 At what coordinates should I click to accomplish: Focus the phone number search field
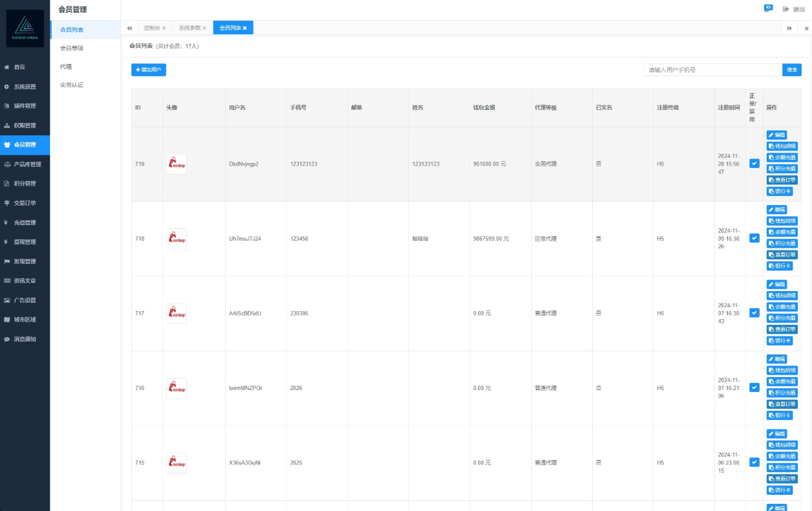(x=712, y=70)
